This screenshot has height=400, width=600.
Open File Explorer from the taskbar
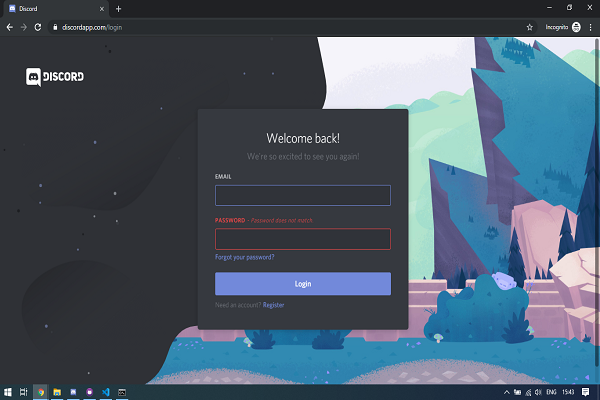pyautogui.click(x=57, y=392)
